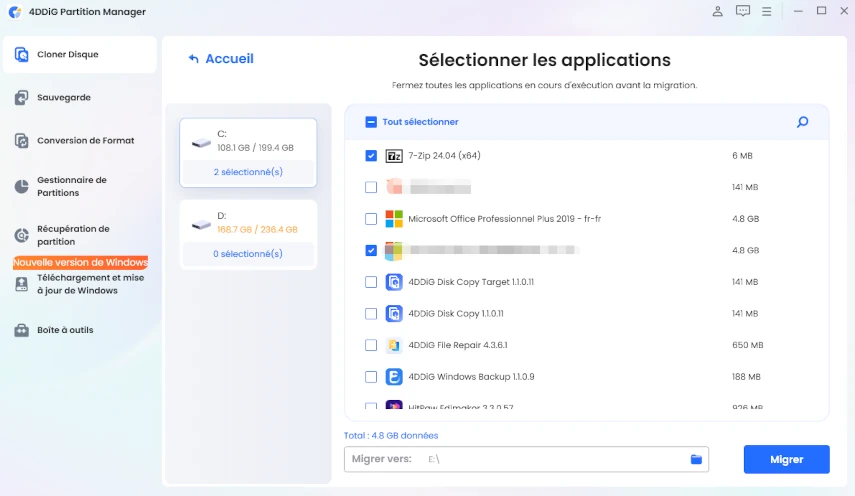Check Microsoft Office Professionnel Plus 2019 checkbox
Viewport: 855px width, 496px height.
tap(371, 219)
